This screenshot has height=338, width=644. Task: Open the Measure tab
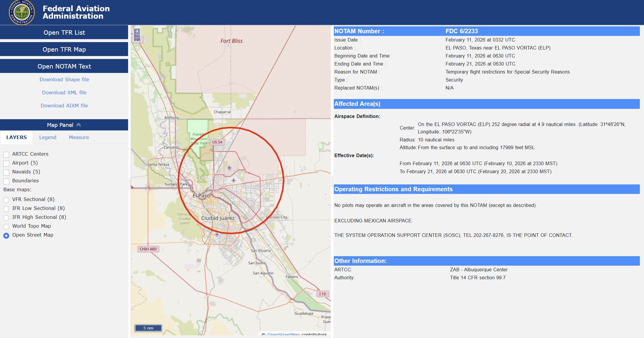79,137
